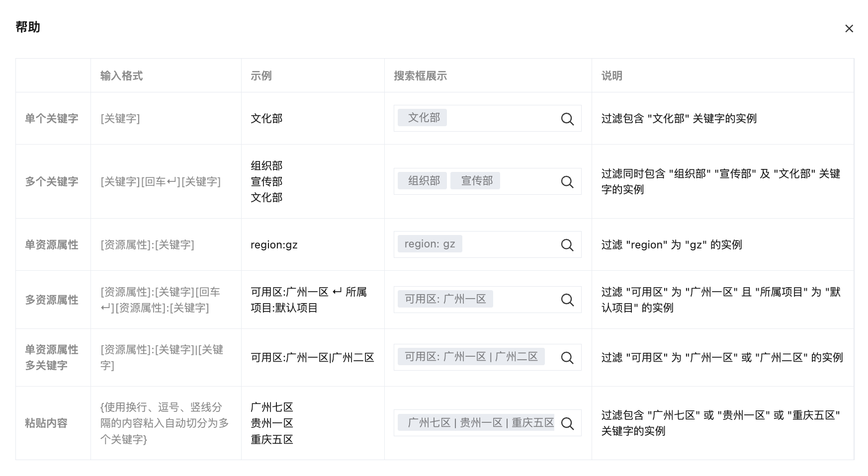Image resolution: width=868 pixels, height=476 pixels.
Task: Click the 多个关键字 row label
Action: tap(52, 181)
